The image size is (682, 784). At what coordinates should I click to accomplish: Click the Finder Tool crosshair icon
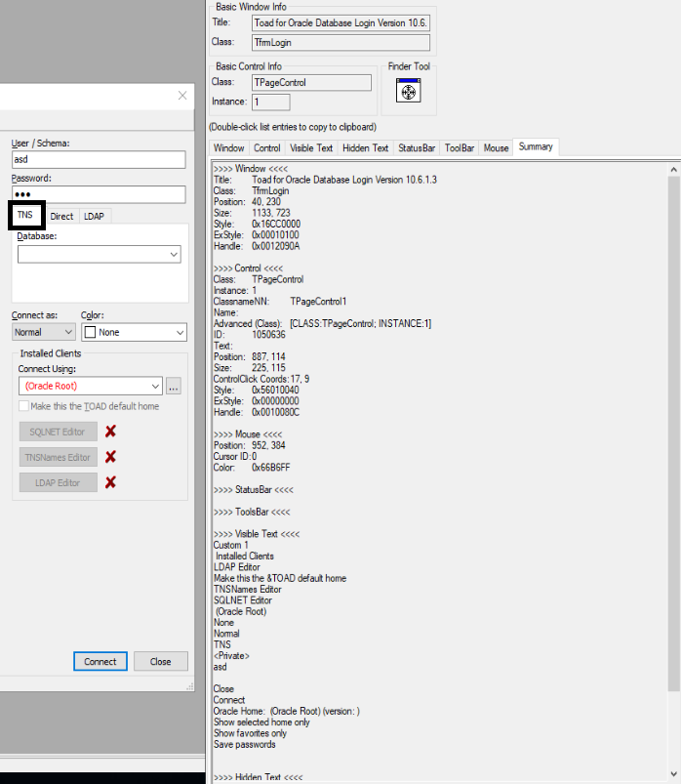(408, 91)
